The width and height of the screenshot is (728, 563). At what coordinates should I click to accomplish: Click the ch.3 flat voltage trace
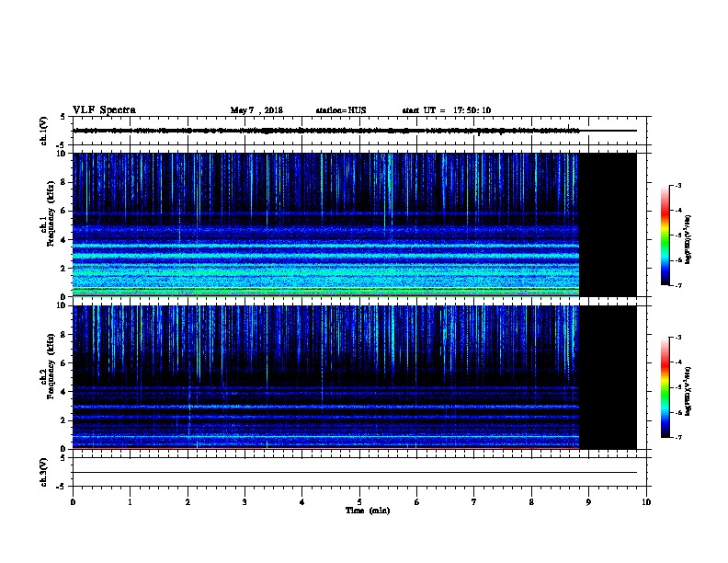point(355,473)
